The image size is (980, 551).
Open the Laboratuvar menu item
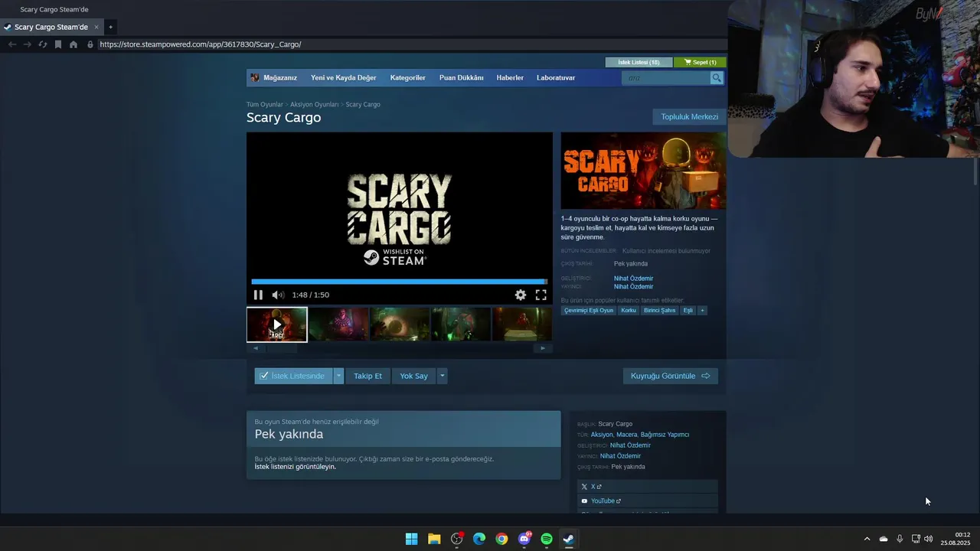556,77
